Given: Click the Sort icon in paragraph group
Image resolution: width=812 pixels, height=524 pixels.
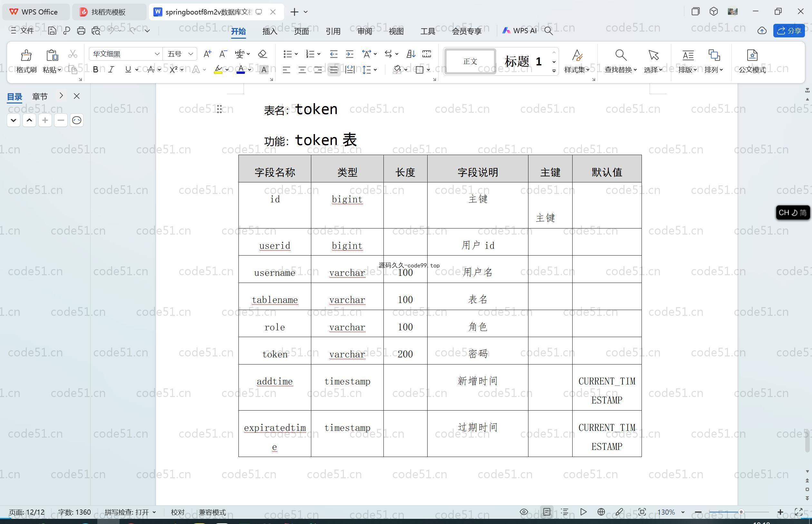Looking at the screenshot, I should tap(411, 54).
